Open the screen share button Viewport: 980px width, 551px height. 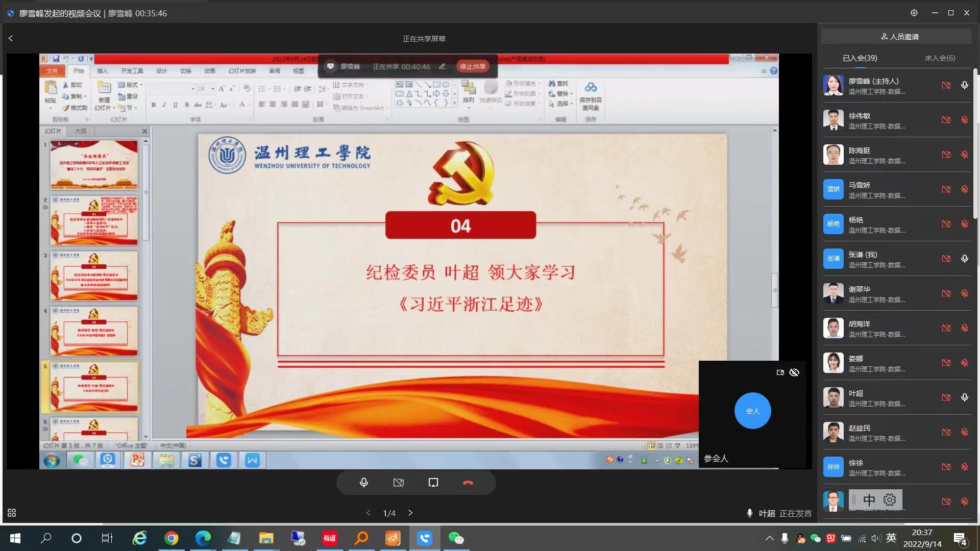433,483
